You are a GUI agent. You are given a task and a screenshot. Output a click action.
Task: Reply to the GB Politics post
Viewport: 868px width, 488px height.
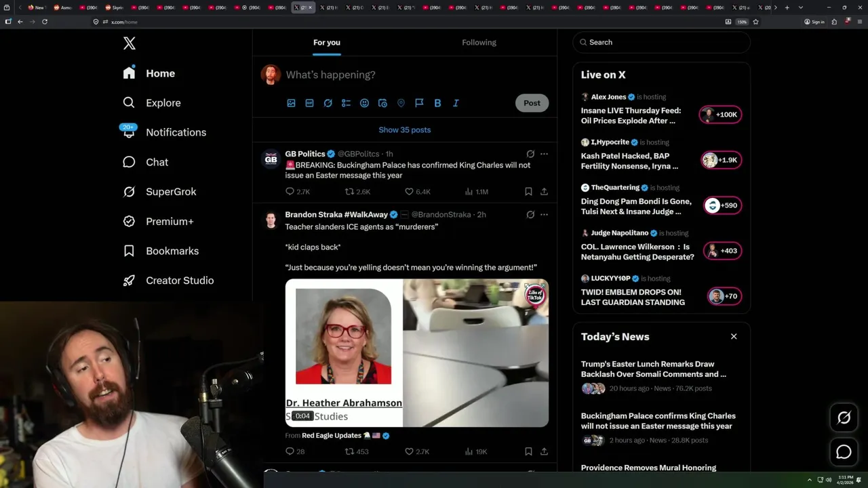tap(298, 192)
